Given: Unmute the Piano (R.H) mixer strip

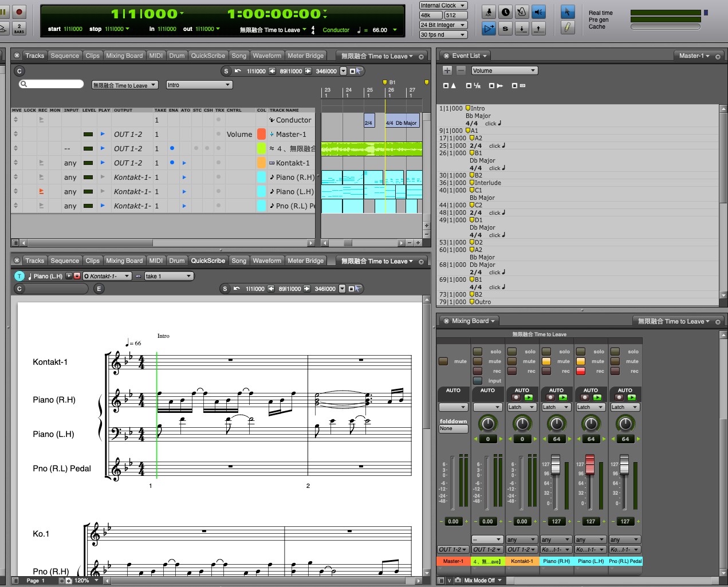Looking at the screenshot, I should (546, 361).
